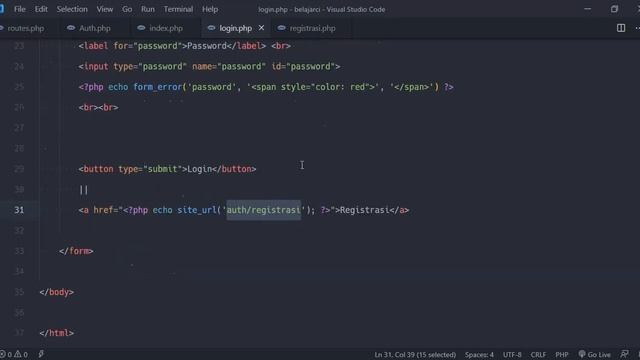Click the lightning bolt status bar icon
This screenshot has height=360, width=640.
41,354
